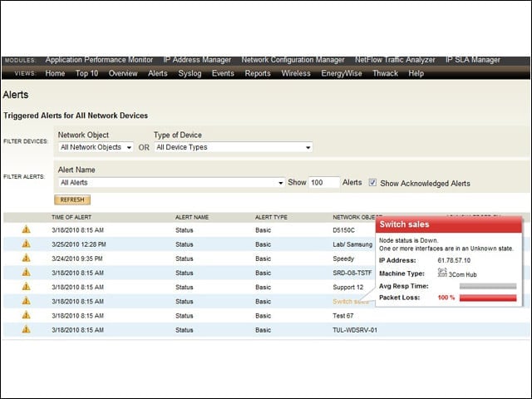Sort by Time of Alert column header
Image resolution: width=532 pixels, height=399 pixels.
pos(71,217)
